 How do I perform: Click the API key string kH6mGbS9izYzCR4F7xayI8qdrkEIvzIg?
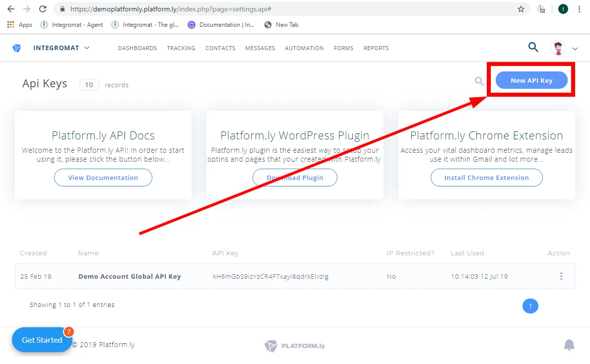pyautogui.click(x=270, y=276)
